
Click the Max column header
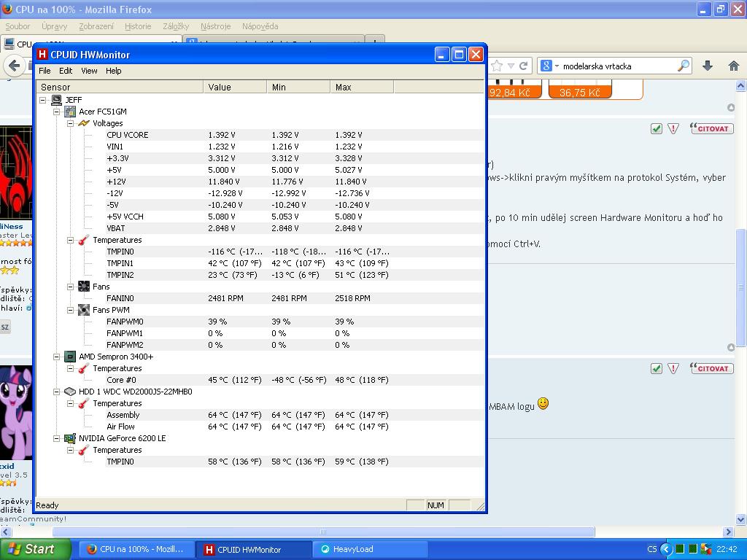point(362,87)
